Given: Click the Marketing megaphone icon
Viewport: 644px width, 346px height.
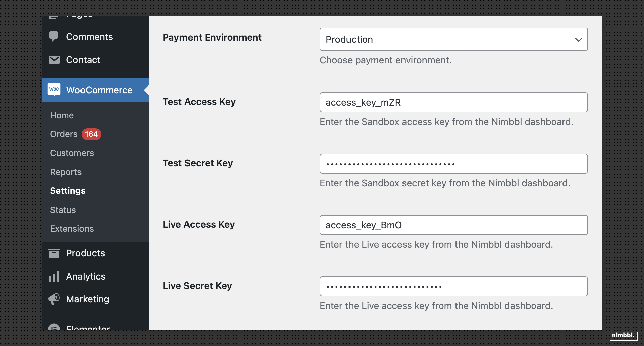Looking at the screenshot, I should pos(54,299).
